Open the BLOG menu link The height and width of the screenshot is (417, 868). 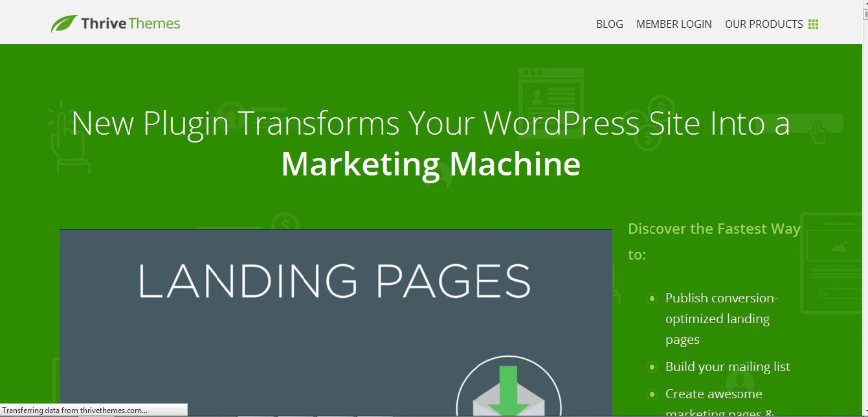(x=610, y=24)
